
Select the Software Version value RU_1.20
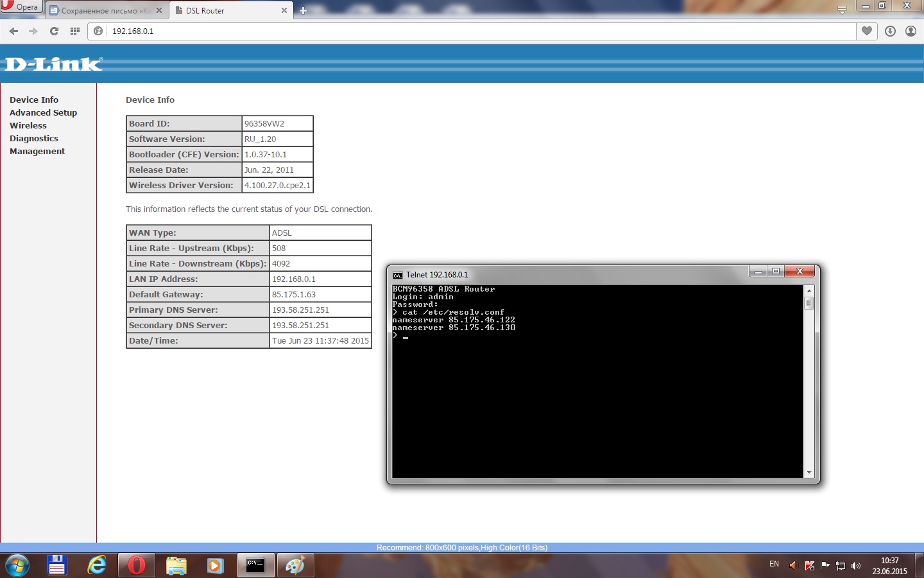click(260, 139)
